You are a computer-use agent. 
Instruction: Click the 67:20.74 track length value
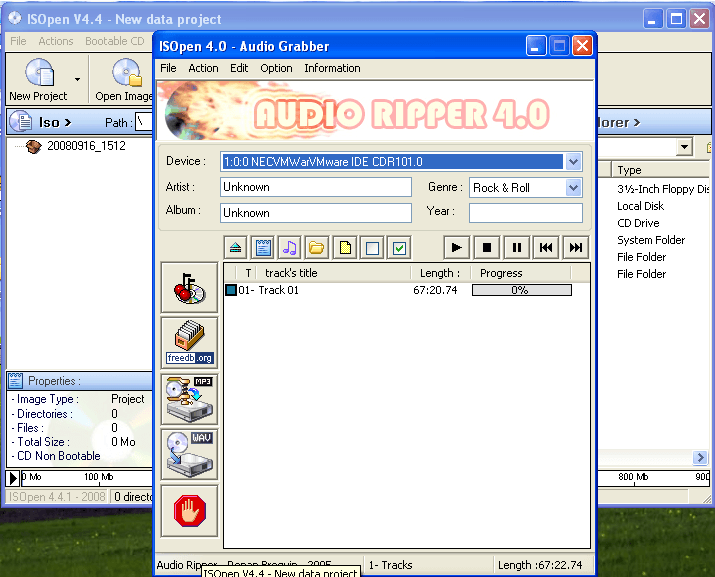(x=435, y=290)
